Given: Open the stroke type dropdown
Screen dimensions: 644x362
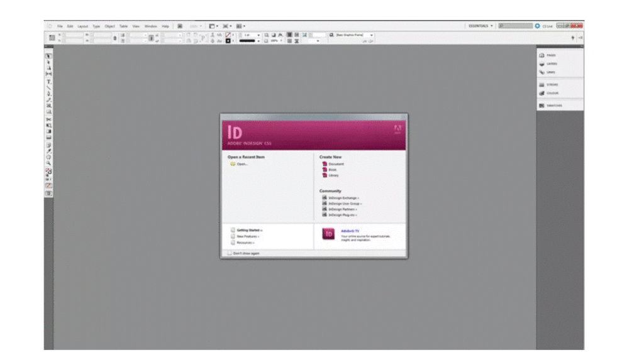Looking at the screenshot, I should coord(258,41).
